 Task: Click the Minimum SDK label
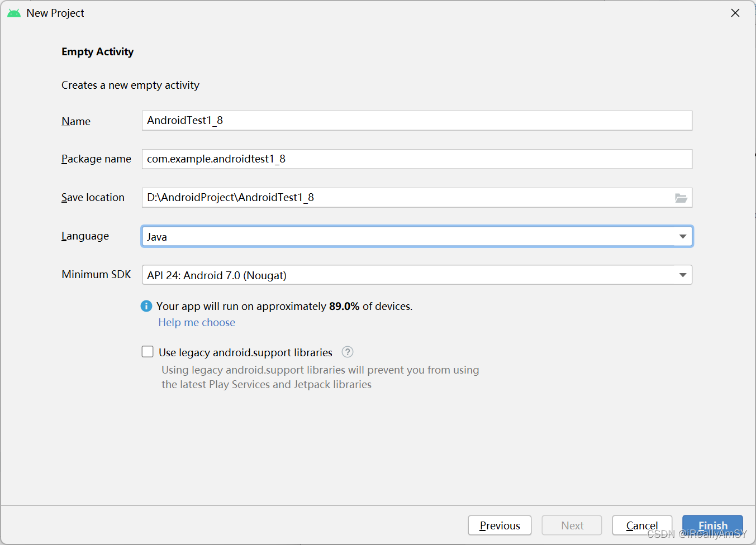click(96, 274)
